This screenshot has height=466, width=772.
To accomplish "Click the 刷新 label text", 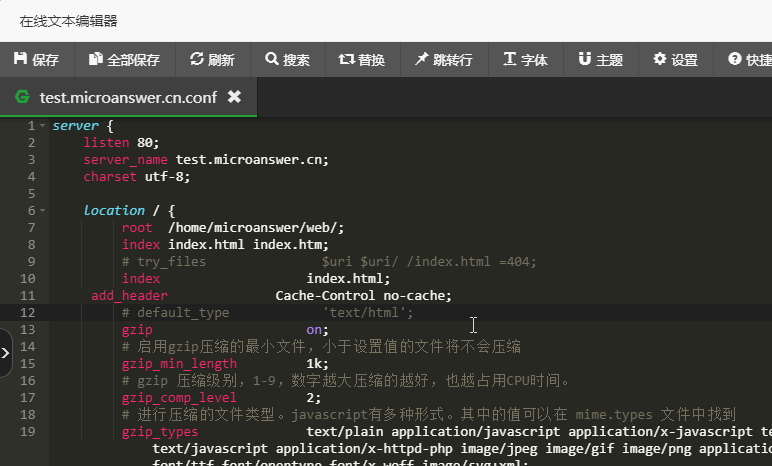I will 221,60.
